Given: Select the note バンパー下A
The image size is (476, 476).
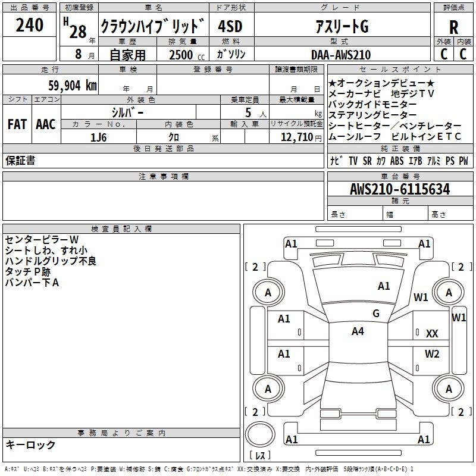Looking at the screenshot, I should click(32, 283).
